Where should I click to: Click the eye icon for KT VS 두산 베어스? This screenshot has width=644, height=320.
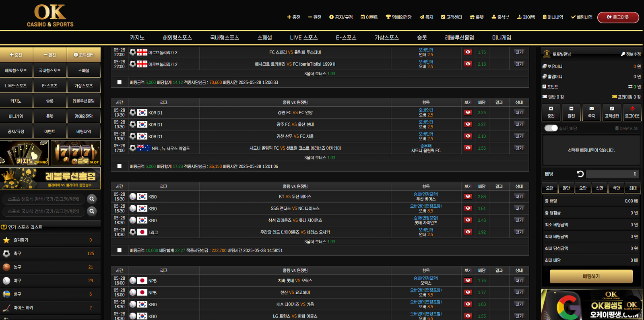468,196
